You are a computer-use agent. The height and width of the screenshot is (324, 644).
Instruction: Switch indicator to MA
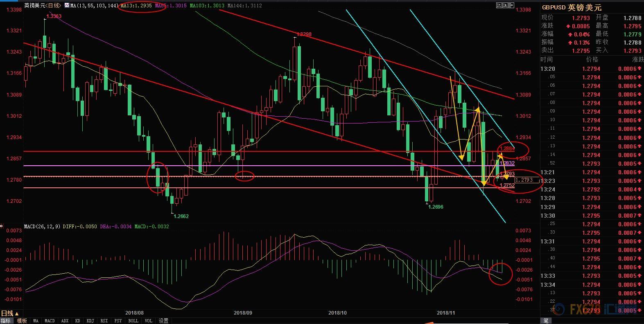coord(36,321)
